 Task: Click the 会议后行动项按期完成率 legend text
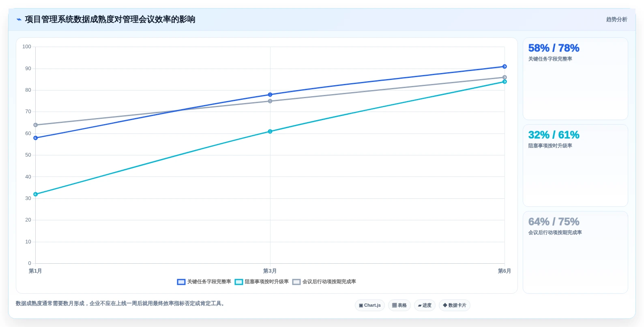329,282
